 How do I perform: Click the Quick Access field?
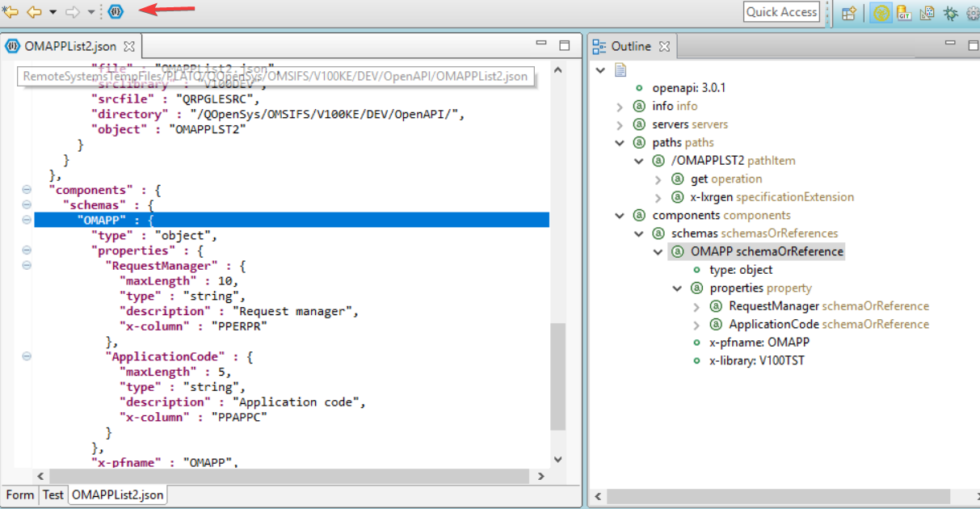click(x=780, y=12)
